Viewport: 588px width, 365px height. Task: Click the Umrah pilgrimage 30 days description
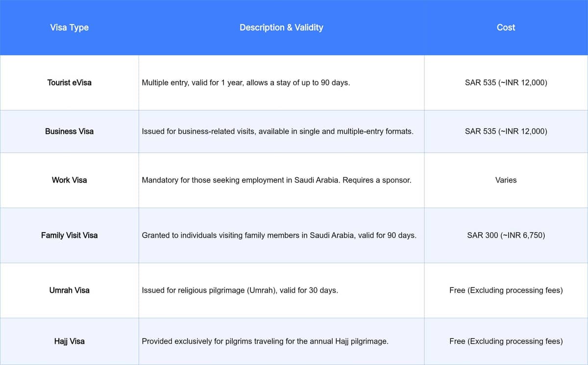click(x=240, y=290)
